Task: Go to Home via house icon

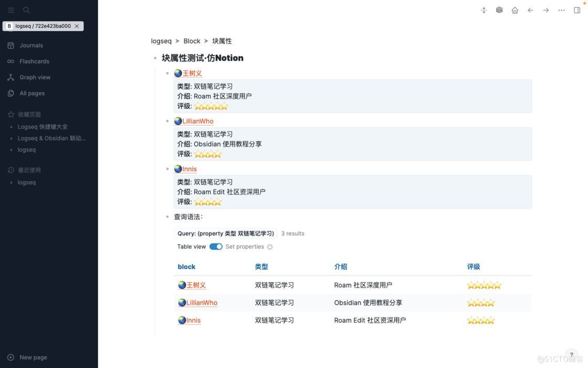Action: pyautogui.click(x=515, y=10)
